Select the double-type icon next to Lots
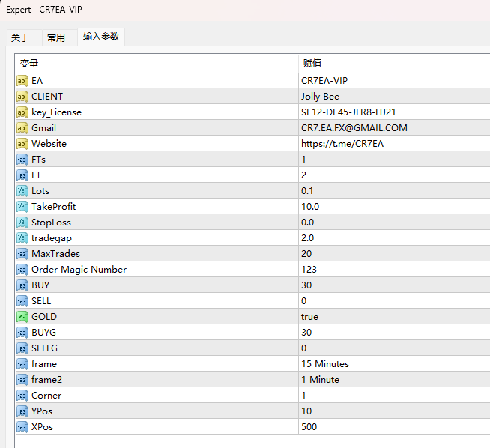The image size is (490, 448). (22, 190)
